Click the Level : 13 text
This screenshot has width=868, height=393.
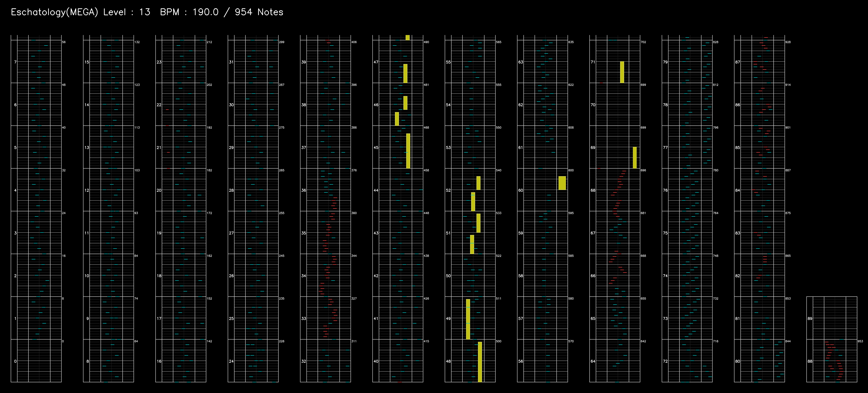tap(127, 12)
